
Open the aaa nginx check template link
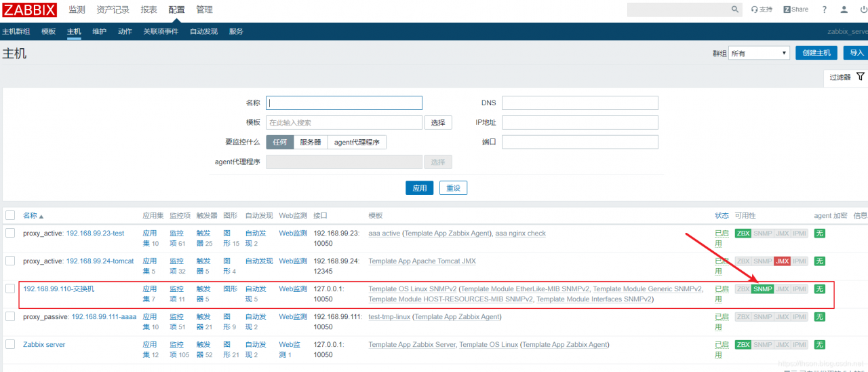[520, 233]
